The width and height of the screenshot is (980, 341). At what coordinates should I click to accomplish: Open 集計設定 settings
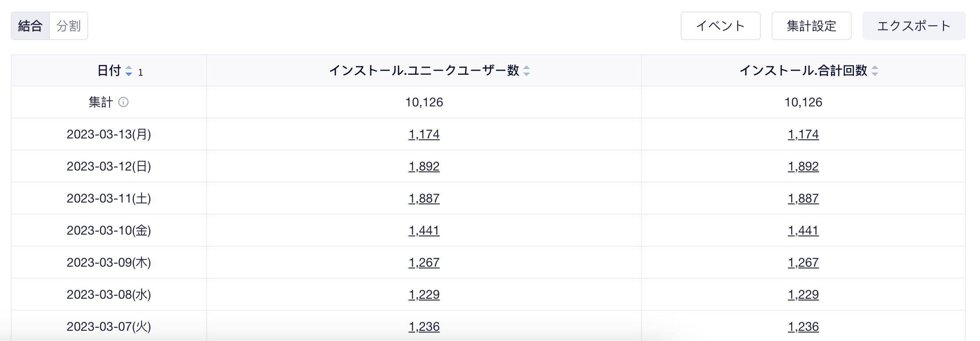click(811, 26)
